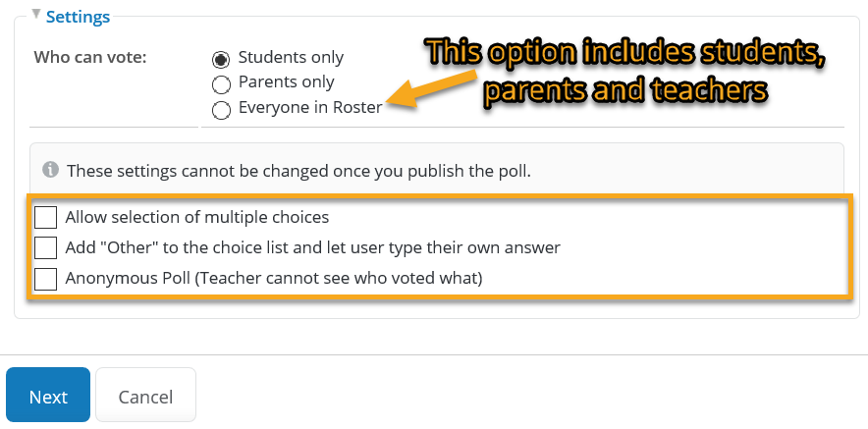
Task: Tick the Add "Other" choice checkbox
Action: [45, 247]
